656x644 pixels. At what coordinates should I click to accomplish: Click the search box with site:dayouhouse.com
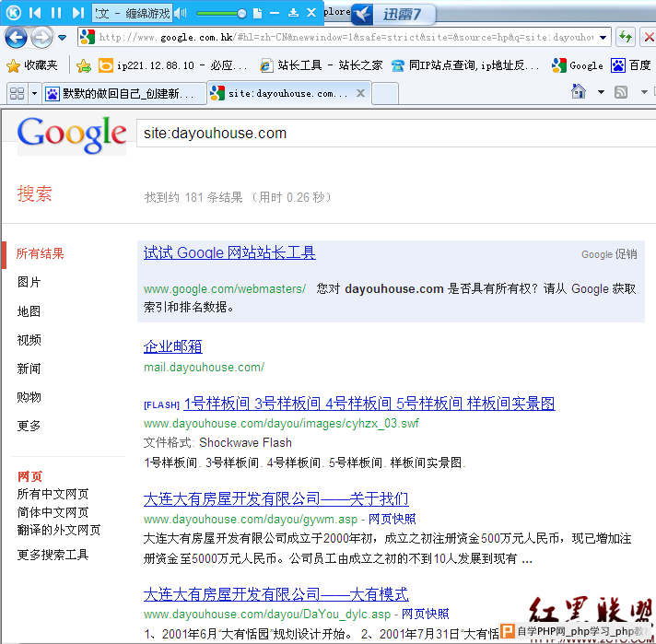point(396,134)
